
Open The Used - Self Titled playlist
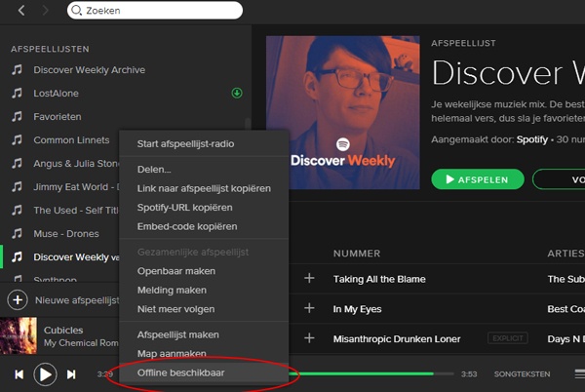[76, 211]
